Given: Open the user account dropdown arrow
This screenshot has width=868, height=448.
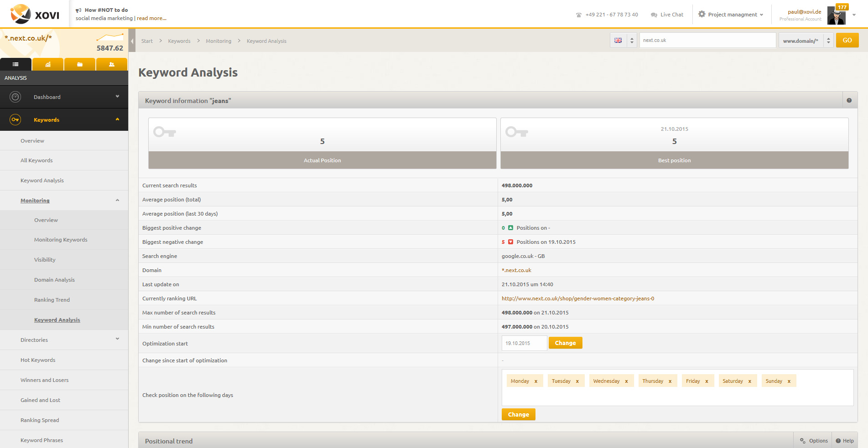Looking at the screenshot, I should [x=854, y=15].
